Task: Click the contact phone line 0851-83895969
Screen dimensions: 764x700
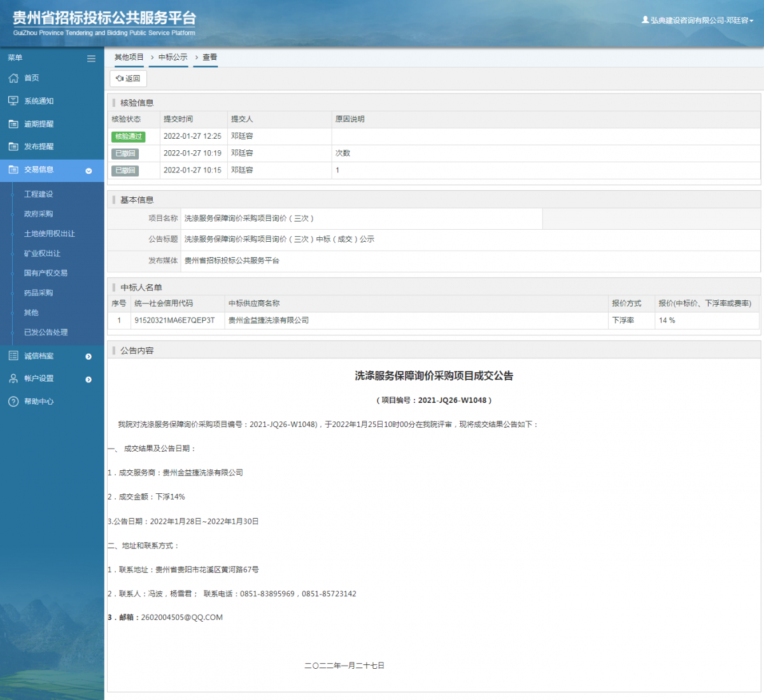Action: (267, 594)
